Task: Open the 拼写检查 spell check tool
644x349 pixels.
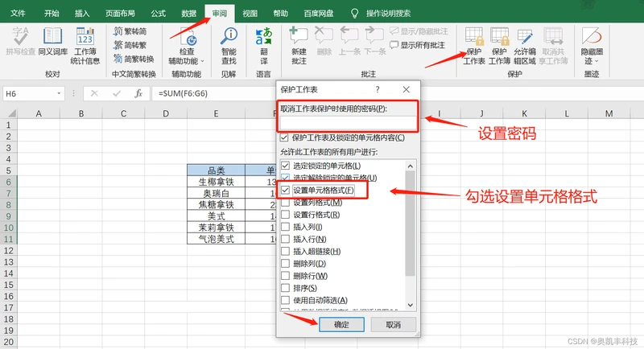Action: coord(20,41)
